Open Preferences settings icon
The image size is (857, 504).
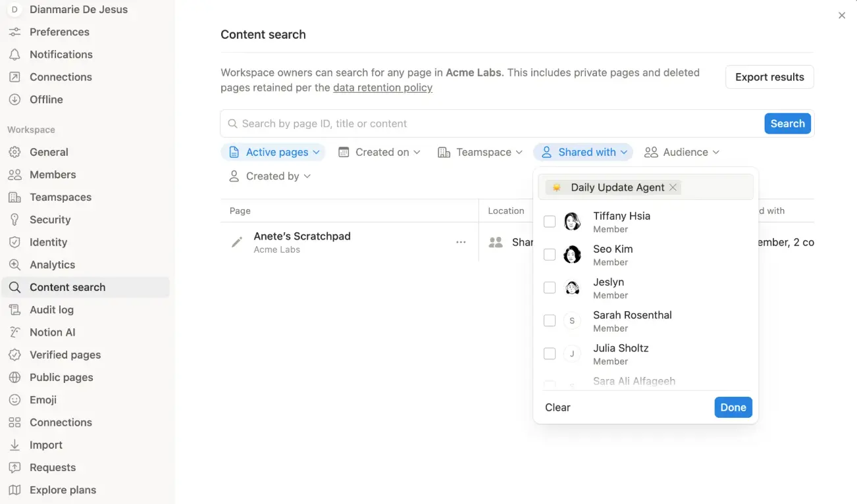click(14, 32)
